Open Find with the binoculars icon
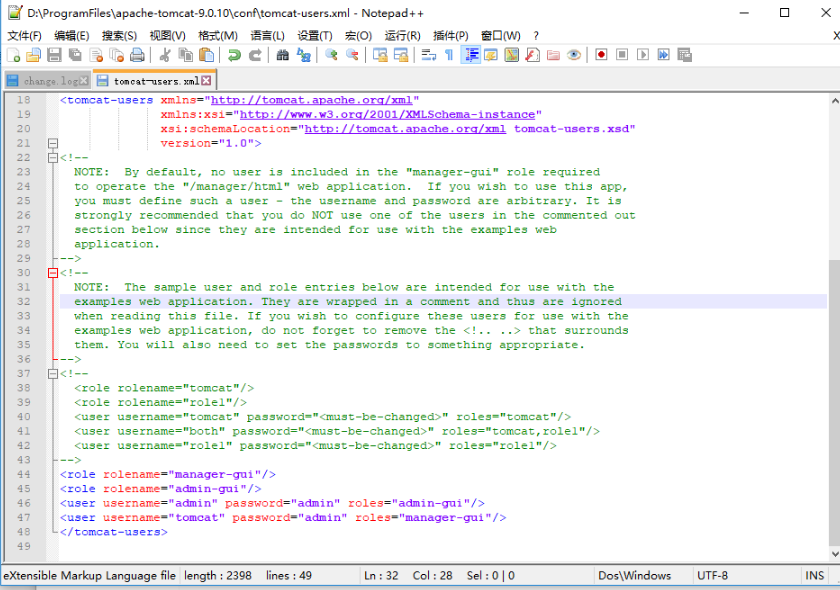The image size is (840, 590). click(282, 55)
